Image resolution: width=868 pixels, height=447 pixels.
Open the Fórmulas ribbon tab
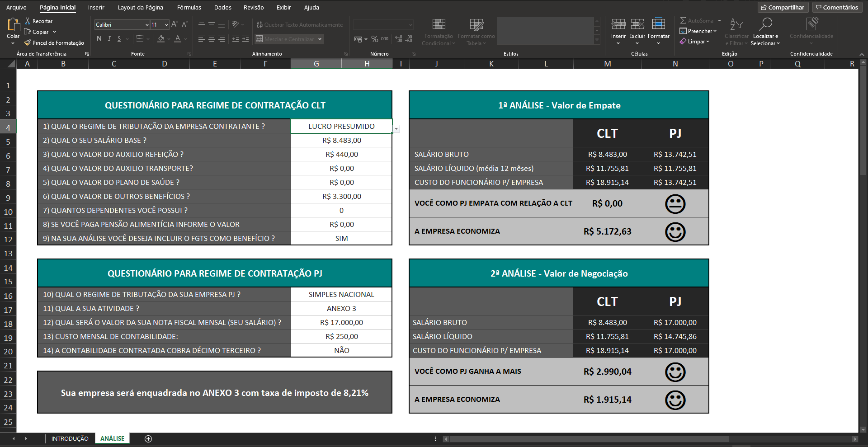189,7
